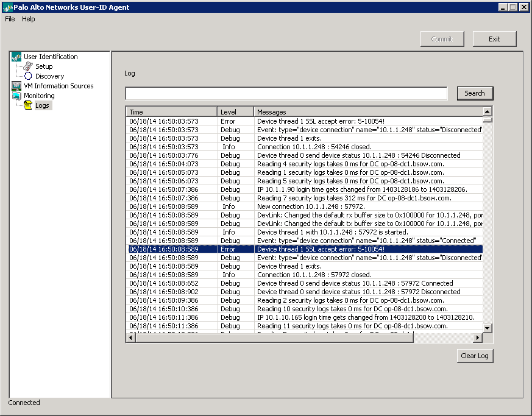Click the Commit button

tap(442, 39)
